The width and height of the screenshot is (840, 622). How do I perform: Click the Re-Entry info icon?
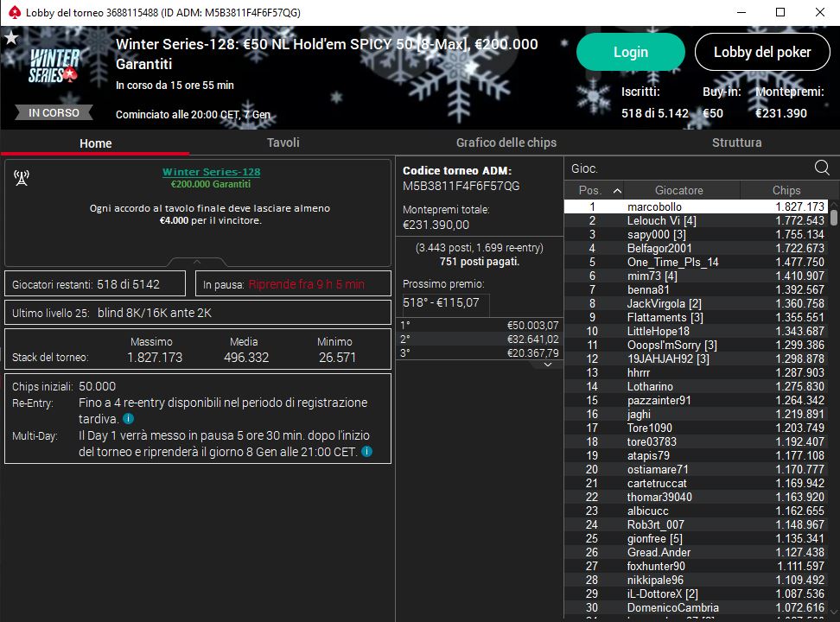point(128,419)
